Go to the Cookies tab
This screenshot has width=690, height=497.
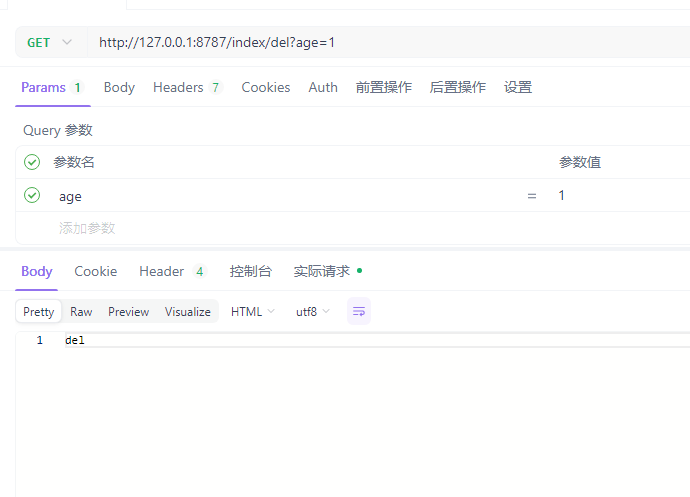point(265,88)
